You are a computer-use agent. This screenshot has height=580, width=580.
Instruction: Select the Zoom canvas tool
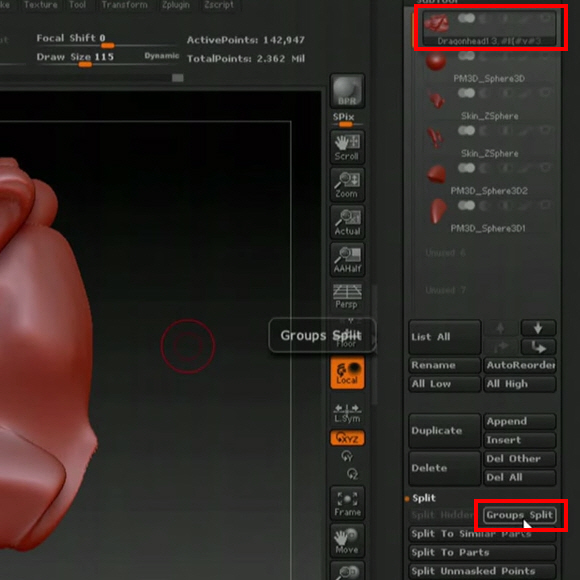point(347,185)
